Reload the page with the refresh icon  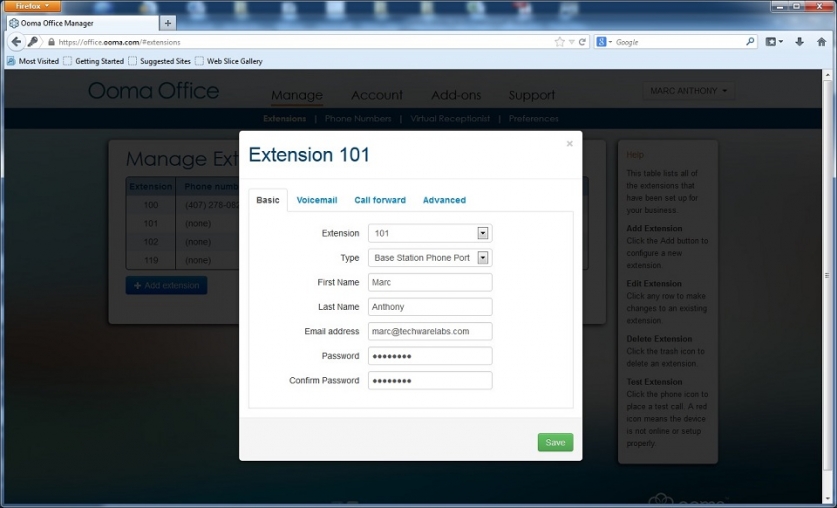point(582,42)
